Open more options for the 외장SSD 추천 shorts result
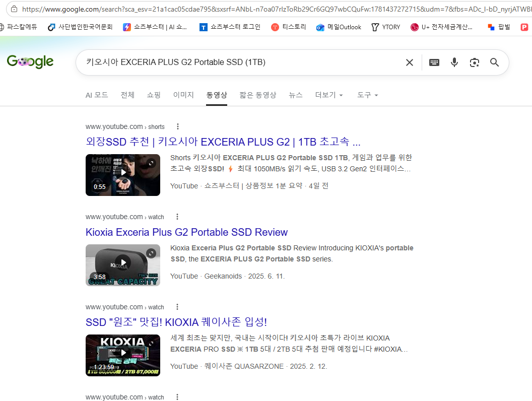Image resolution: width=532 pixels, height=401 pixels. click(x=177, y=126)
